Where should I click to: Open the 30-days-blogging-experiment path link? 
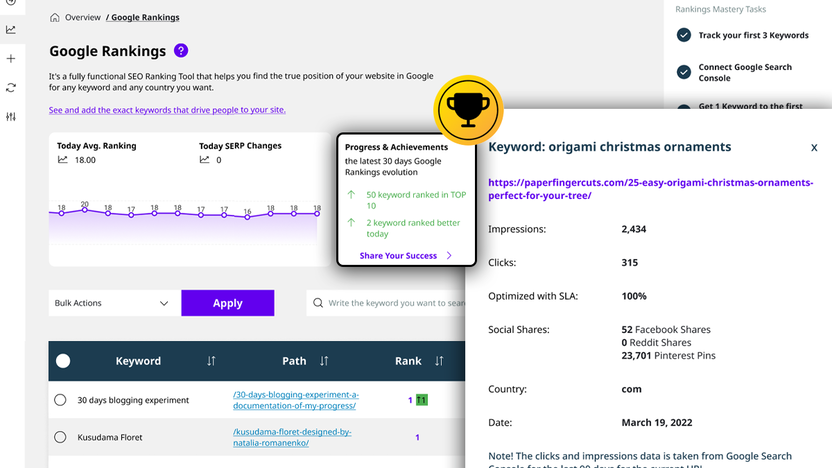296,400
